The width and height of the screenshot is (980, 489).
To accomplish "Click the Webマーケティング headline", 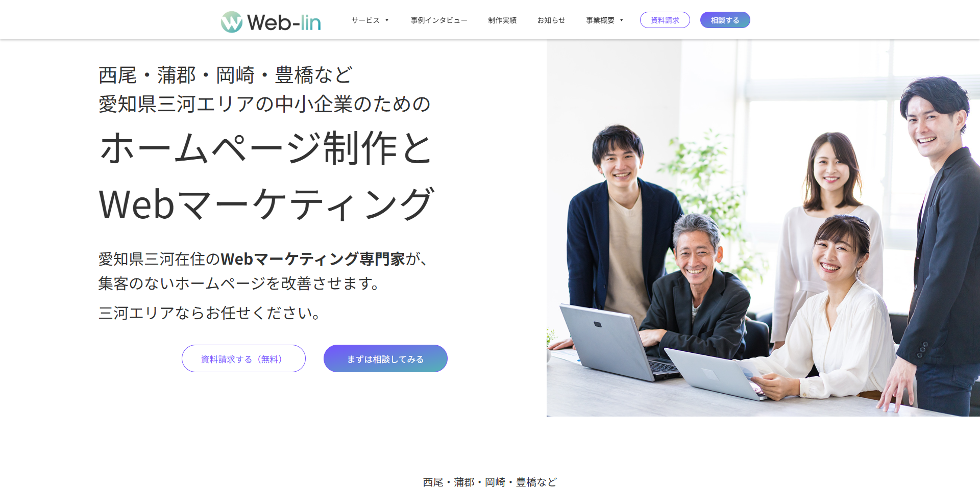I will 266,204.
